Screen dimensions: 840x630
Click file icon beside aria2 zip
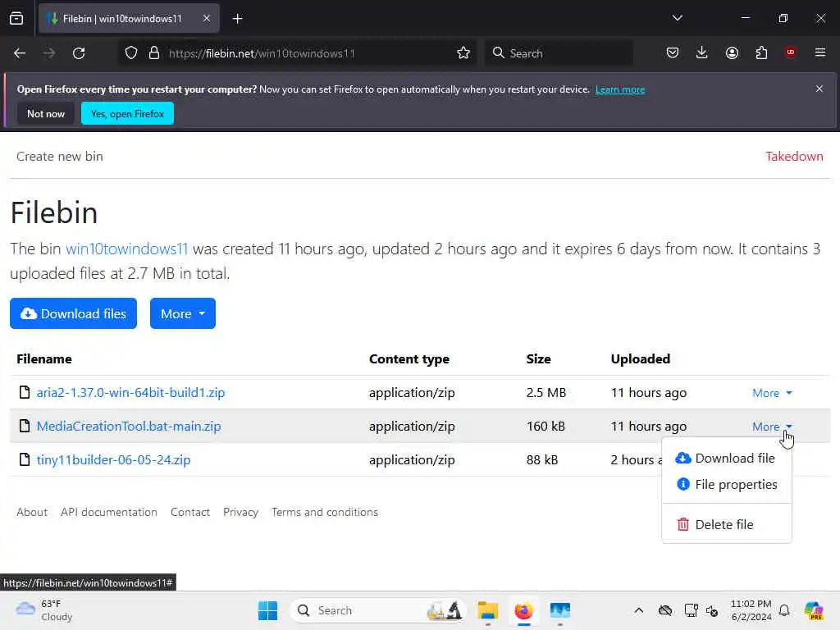point(25,392)
